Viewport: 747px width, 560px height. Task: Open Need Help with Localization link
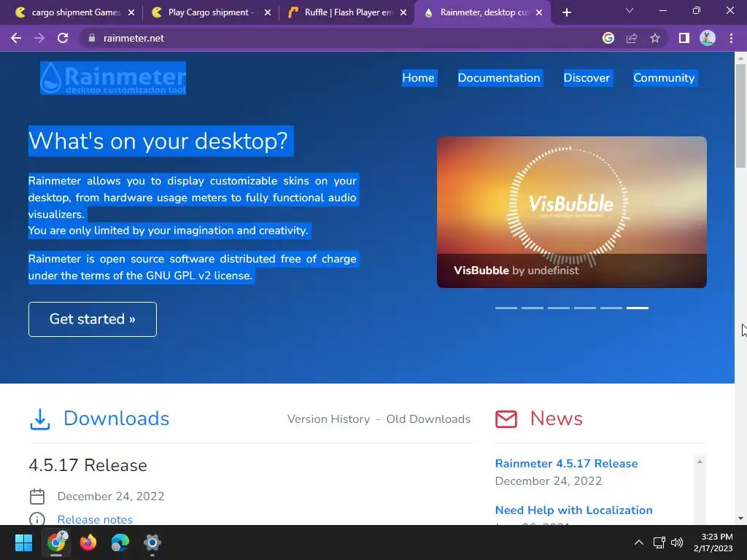click(573, 510)
